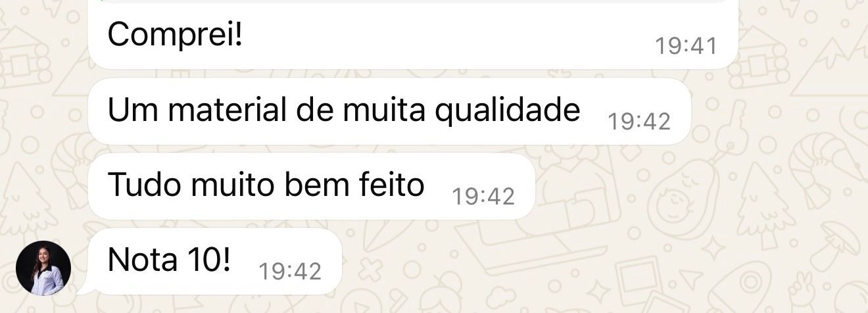Click the 19:42 timestamp beside "bem feito"

(483, 196)
